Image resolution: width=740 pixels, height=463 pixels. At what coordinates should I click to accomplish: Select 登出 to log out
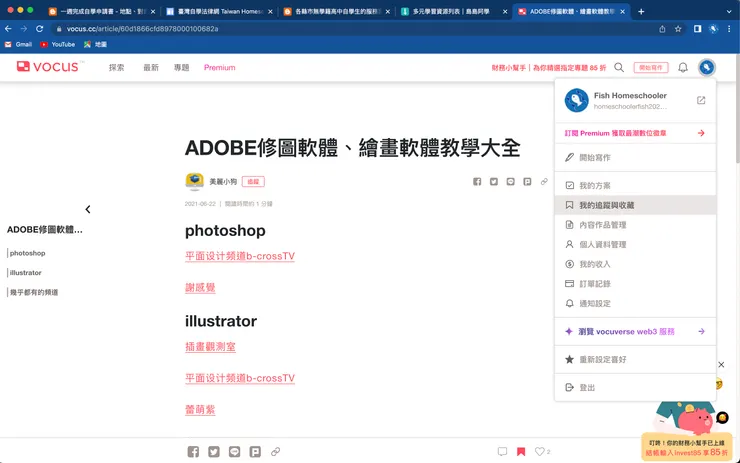click(635, 387)
